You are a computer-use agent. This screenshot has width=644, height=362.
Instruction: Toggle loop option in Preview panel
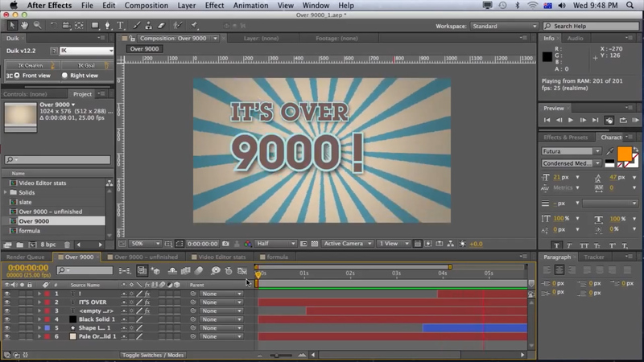(623, 120)
